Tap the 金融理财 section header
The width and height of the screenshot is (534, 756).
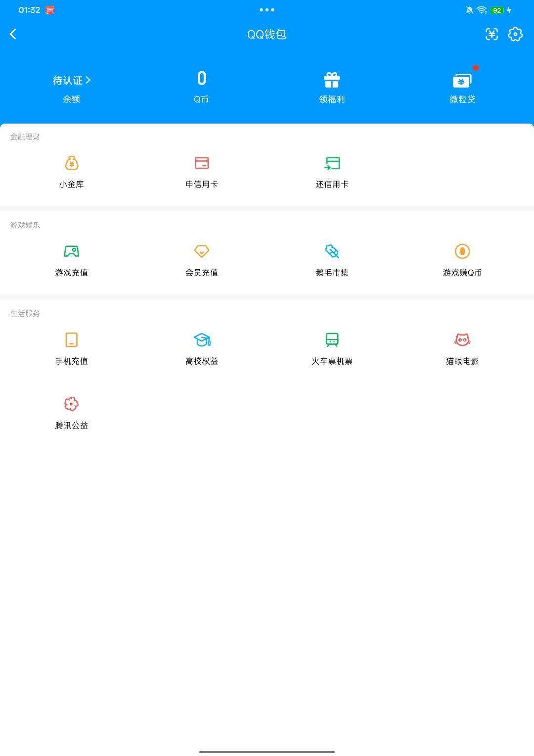pos(25,137)
